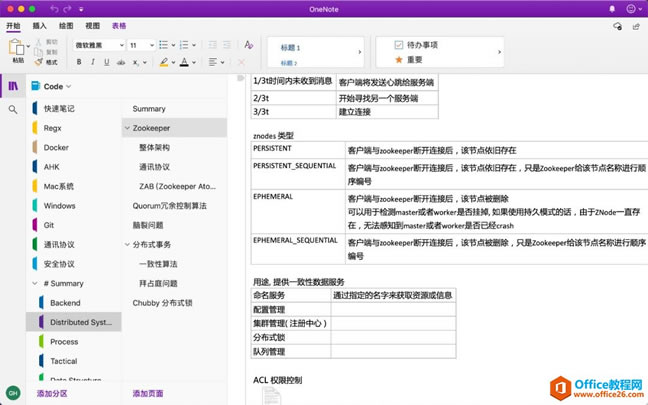This screenshot has width=648, height=405.
Task: Click the paragraph alignment icon
Action: tap(212, 62)
